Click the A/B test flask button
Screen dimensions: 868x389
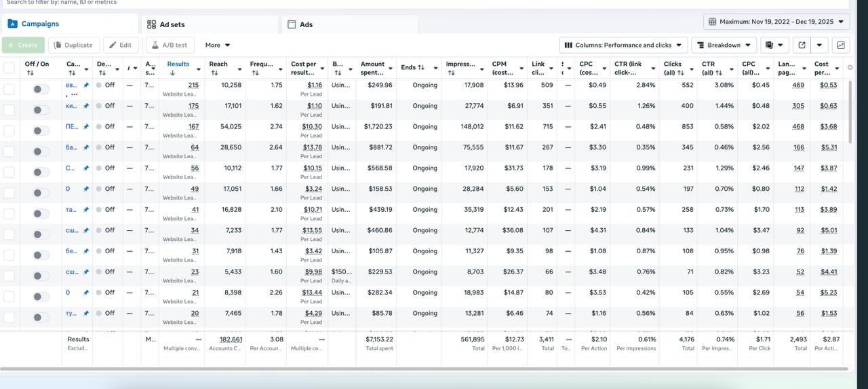tap(170, 45)
